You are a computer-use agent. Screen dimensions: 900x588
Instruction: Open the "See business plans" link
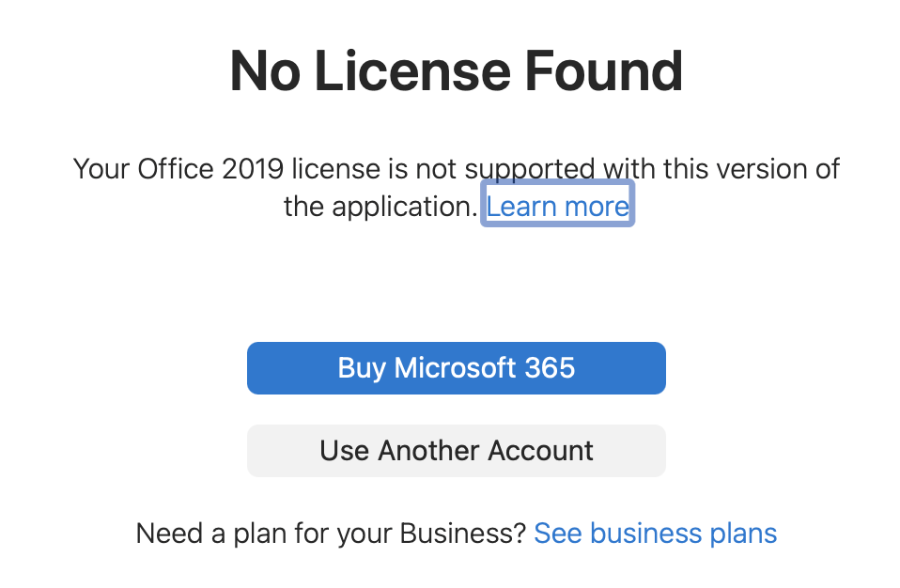click(x=655, y=534)
